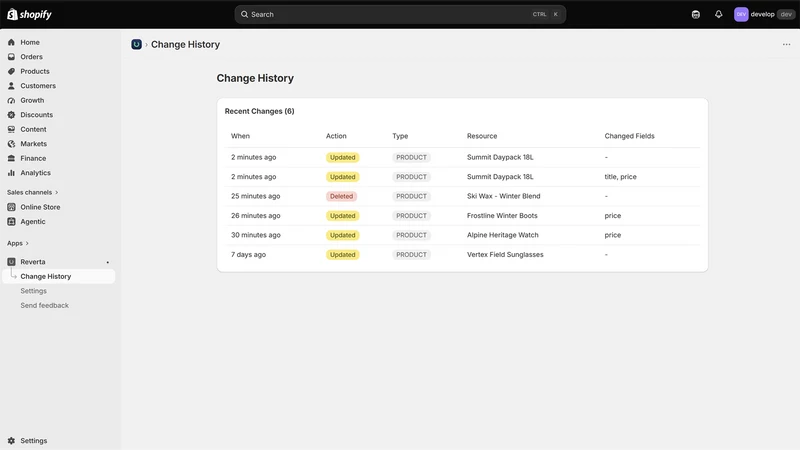Focus the Search field
The width and height of the screenshot is (800, 450).
coord(400,14)
